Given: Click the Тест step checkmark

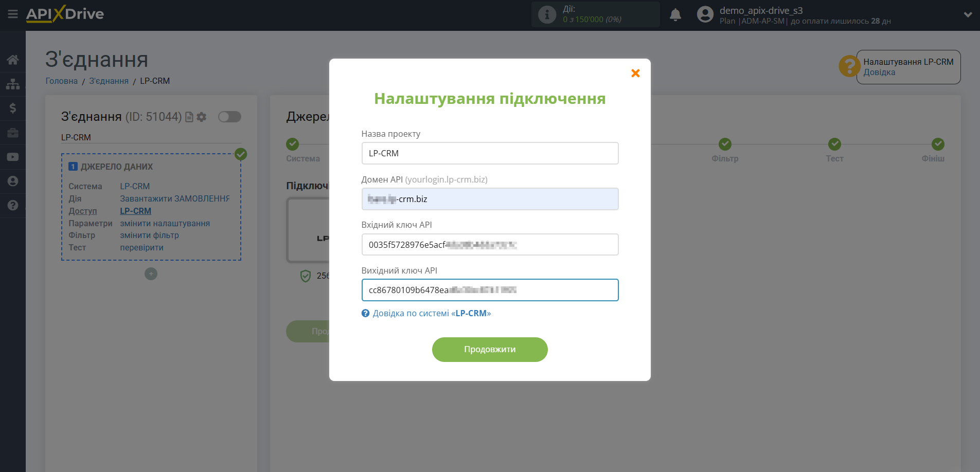Looking at the screenshot, I should click(x=834, y=144).
